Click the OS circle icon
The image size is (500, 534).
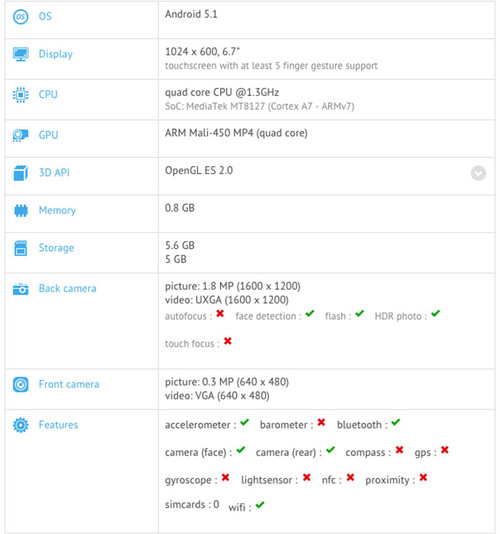tap(20, 16)
